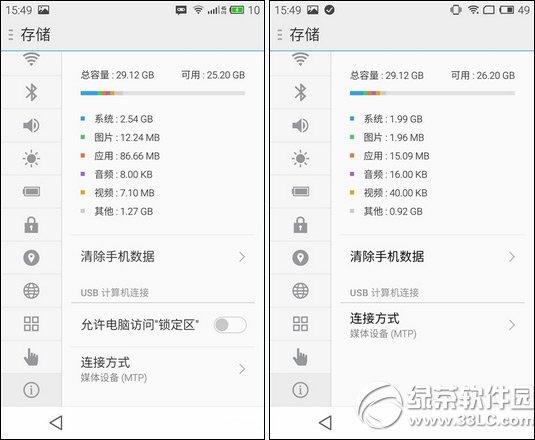
Task: Open 清除手机数据 in right screenshot
Action: pyautogui.click(x=432, y=257)
